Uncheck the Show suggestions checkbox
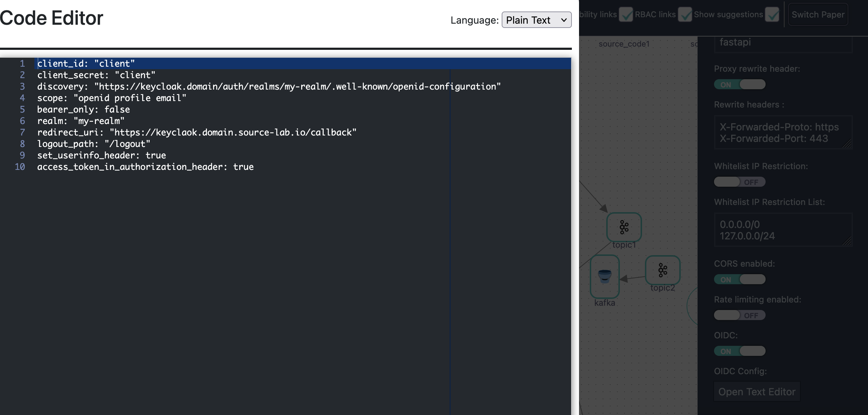The width and height of the screenshot is (868, 415). click(772, 15)
